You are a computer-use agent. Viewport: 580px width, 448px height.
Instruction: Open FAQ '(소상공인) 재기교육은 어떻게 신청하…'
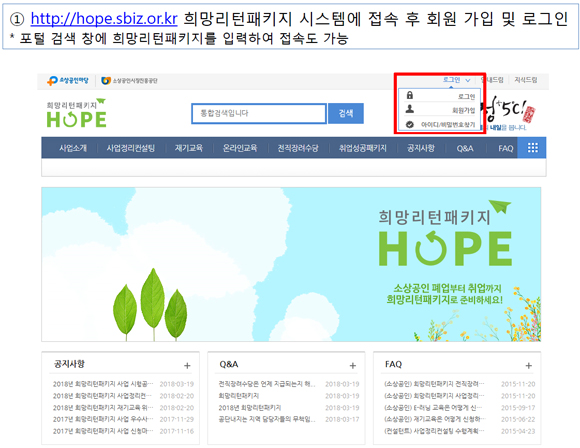[x=434, y=419]
